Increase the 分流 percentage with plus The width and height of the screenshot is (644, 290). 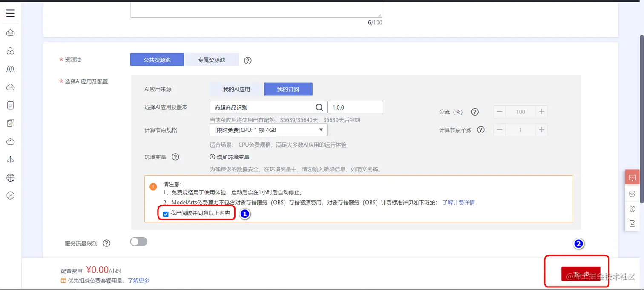(x=542, y=112)
